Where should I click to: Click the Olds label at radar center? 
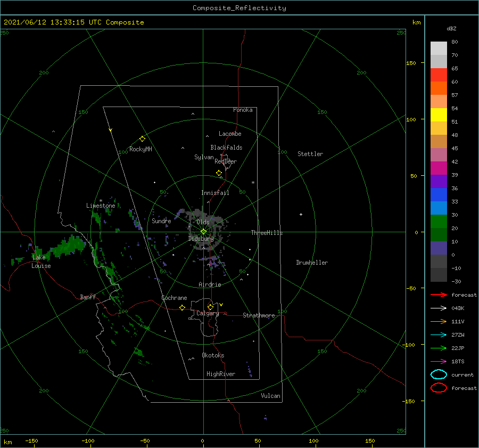click(203, 222)
